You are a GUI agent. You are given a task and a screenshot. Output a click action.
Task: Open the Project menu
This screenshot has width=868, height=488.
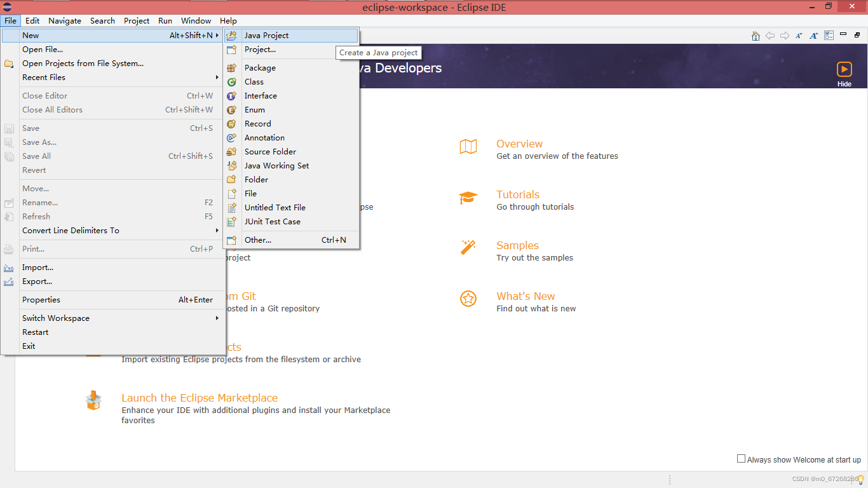tap(137, 20)
